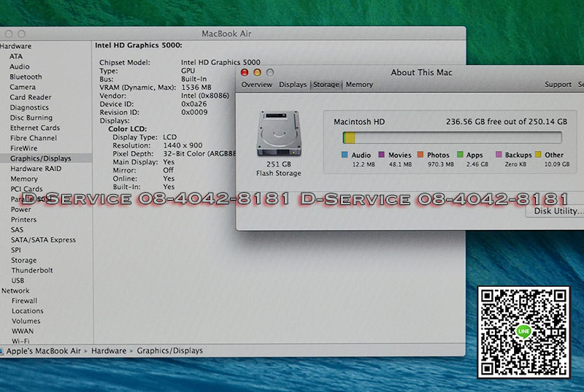This screenshot has width=584, height=392.
Task: Select SATA/SATA Express in the sidebar
Action: pyautogui.click(x=43, y=239)
